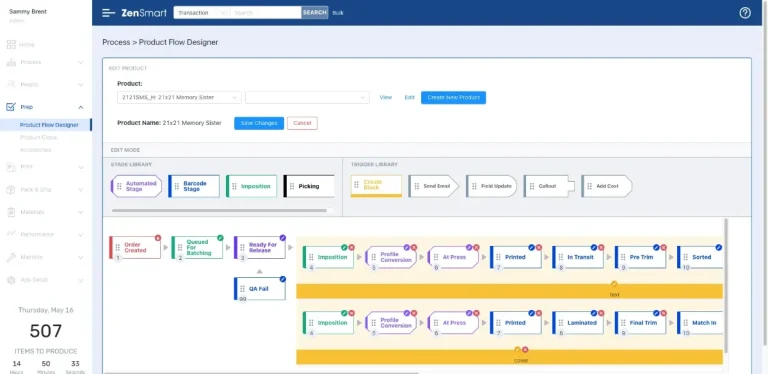768x374 pixels.
Task: Edit Imposition stage in the text block row
Action: tap(344, 247)
